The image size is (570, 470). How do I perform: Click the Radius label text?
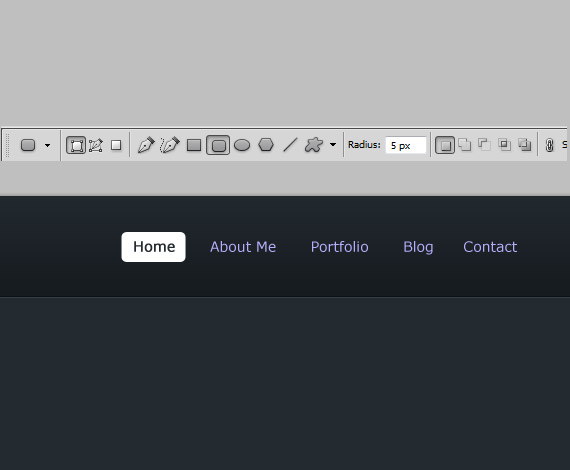click(x=364, y=145)
